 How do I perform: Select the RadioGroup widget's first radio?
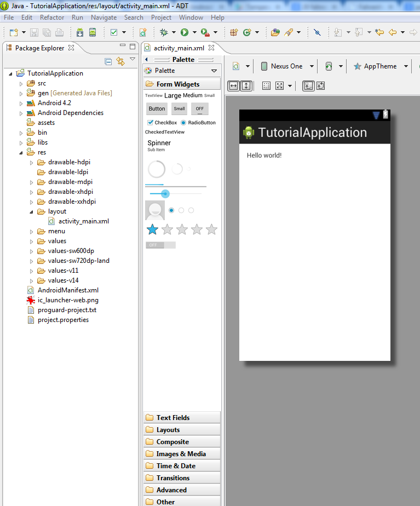pyautogui.click(x=171, y=210)
